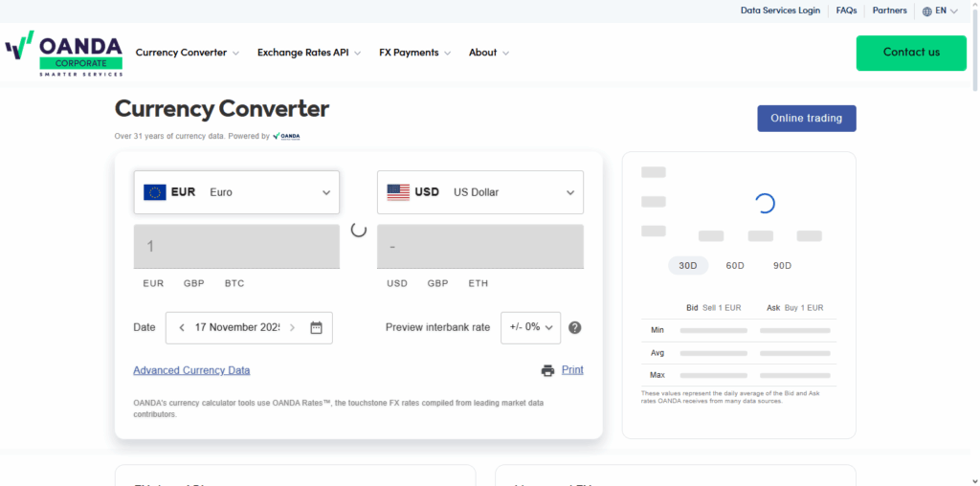This screenshot has height=486, width=980.
Task: Click the printer icon
Action: 547,370
